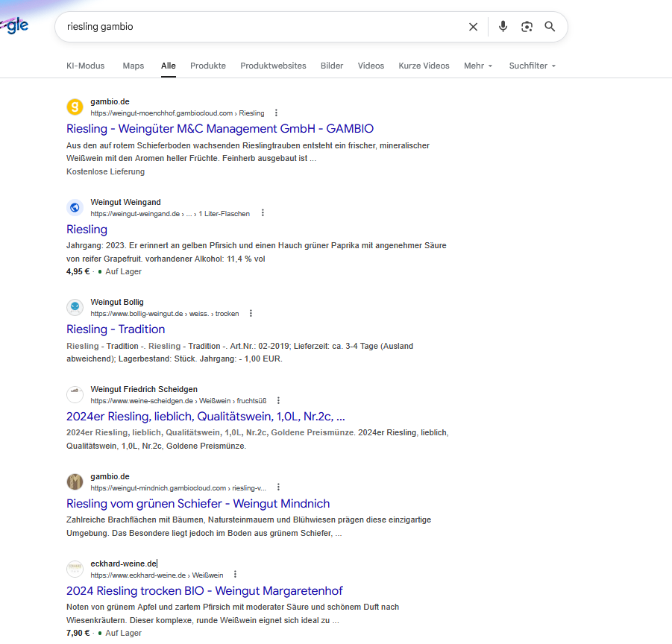This screenshot has width=672, height=644.
Task: Click the www.bollig-weingut.de URL breadcrumb
Action: tap(165, 314)
